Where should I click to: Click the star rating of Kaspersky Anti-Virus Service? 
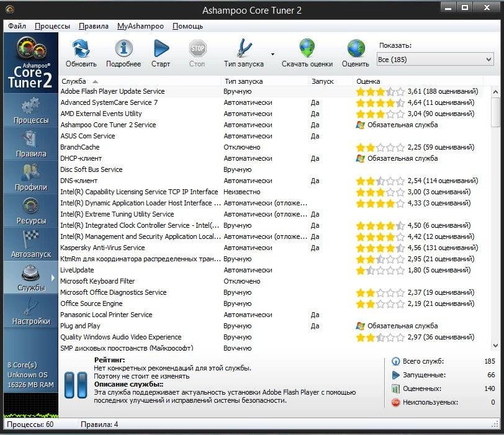380,248
